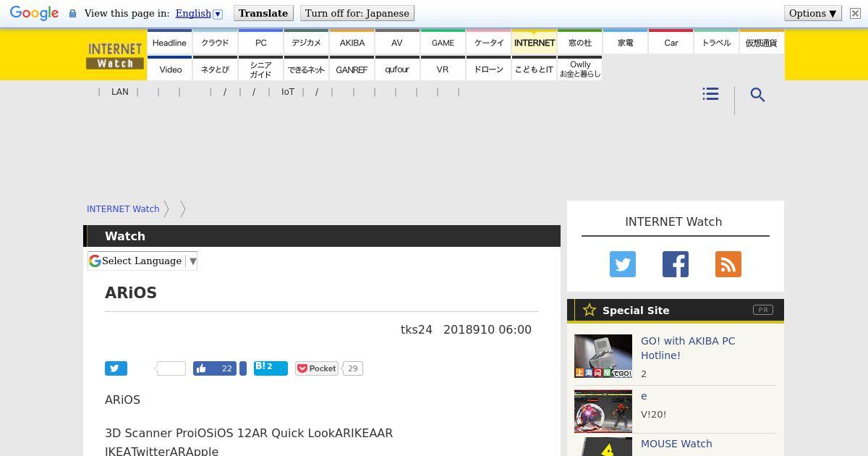This screenshot has width=868, height=456.
Task: Go to the GANREF tab
Action: (352, 69)
